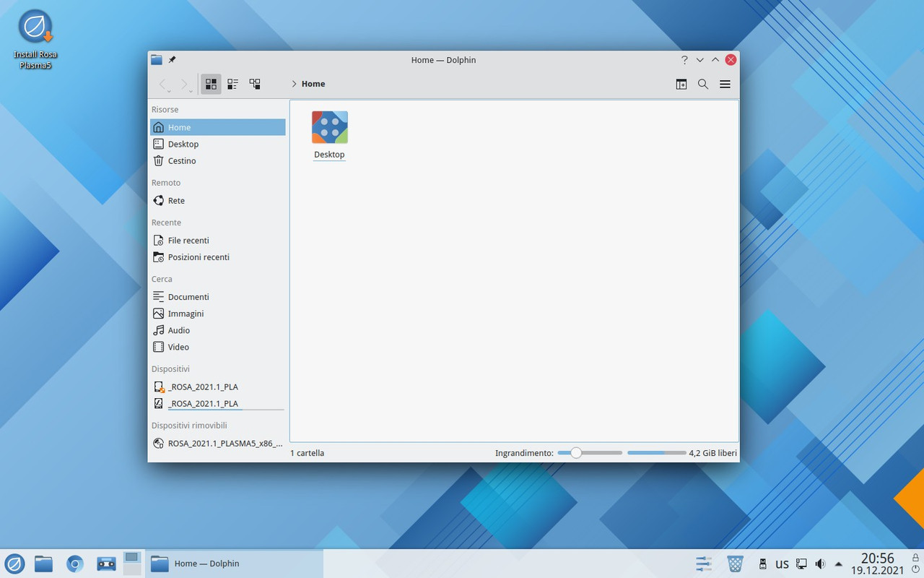The width and height of the screenshot is (924, 578).
Task: Lock the screen from panel
Action: pyautogui.click(x=915, y=558)
